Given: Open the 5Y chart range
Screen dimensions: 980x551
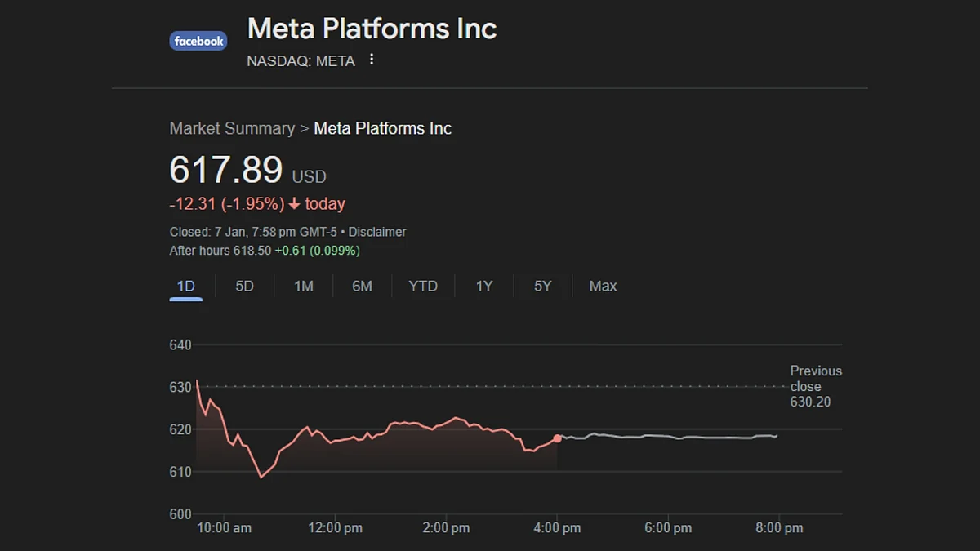Looking at the screenshot, I should 543,287.
